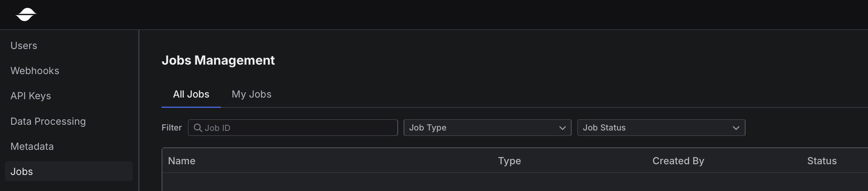
Task: Select Data Processing in the sidebar
Action: click(x=48, y=121)
